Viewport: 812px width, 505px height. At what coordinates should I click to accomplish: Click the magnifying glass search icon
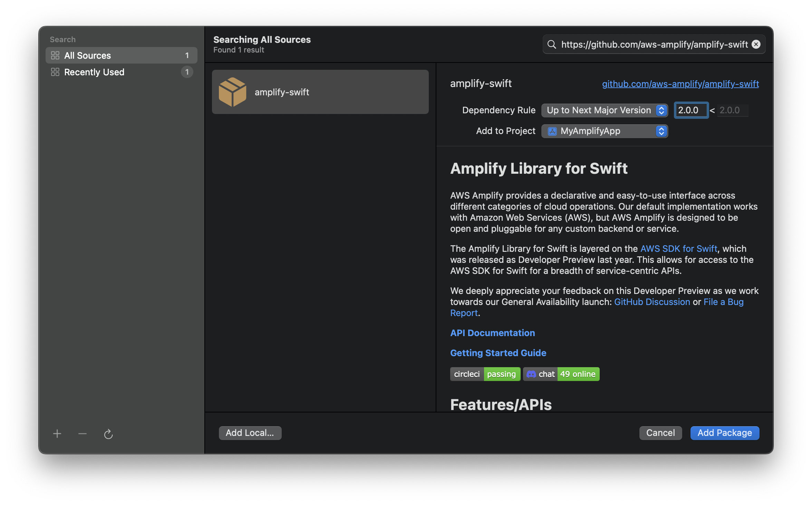click(552, 44)
